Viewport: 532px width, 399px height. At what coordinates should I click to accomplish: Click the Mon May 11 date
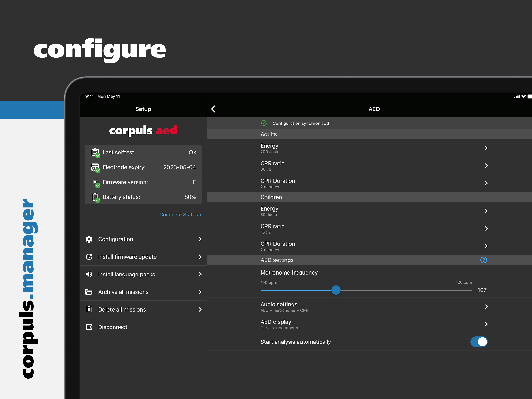(x=108, y=96)
